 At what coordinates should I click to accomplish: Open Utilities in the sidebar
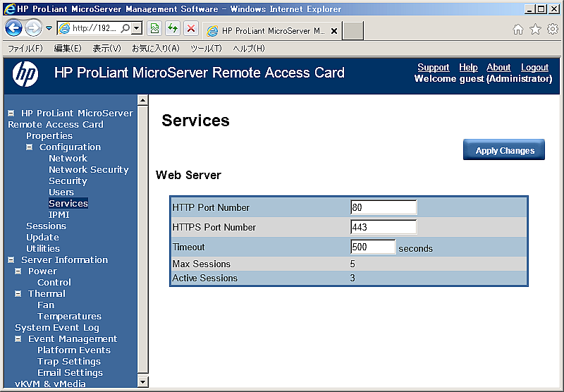point(43,248)
